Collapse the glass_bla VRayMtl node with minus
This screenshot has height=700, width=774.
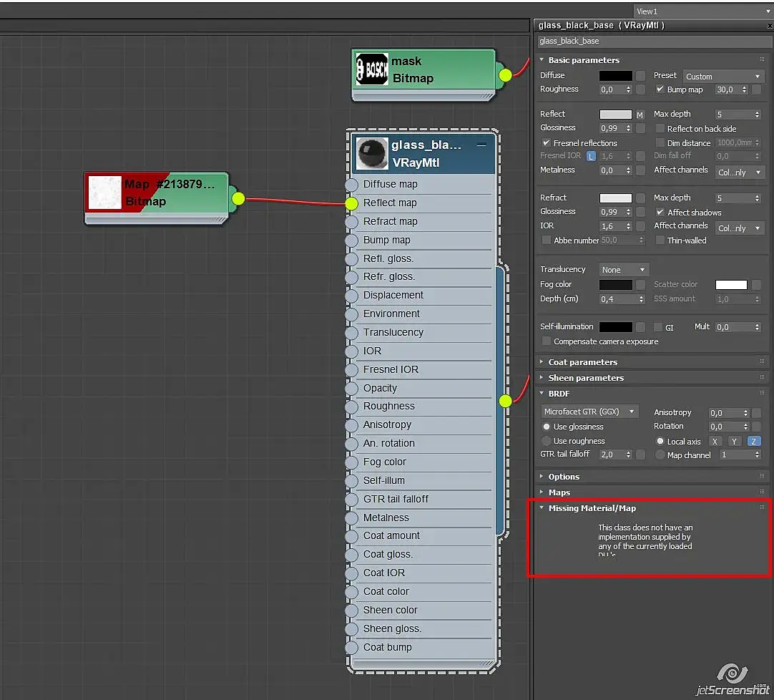[x=481, y=145]
